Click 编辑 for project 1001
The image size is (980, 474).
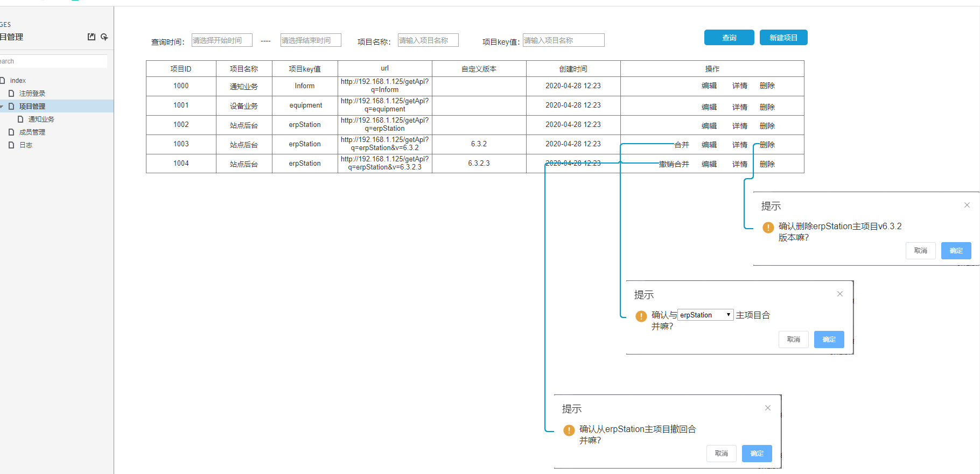tap(709, 107)
